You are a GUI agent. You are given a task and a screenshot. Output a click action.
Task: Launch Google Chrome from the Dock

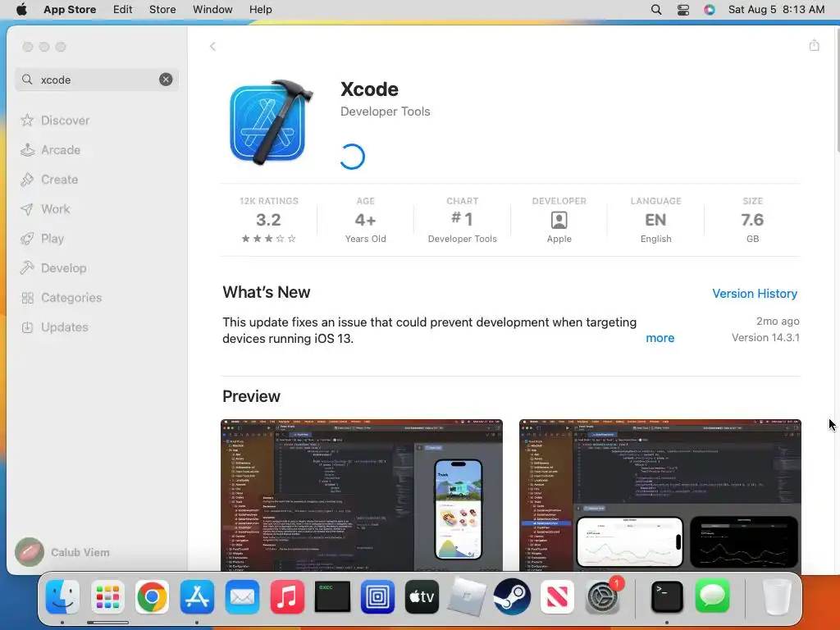[x=152, y=596]
